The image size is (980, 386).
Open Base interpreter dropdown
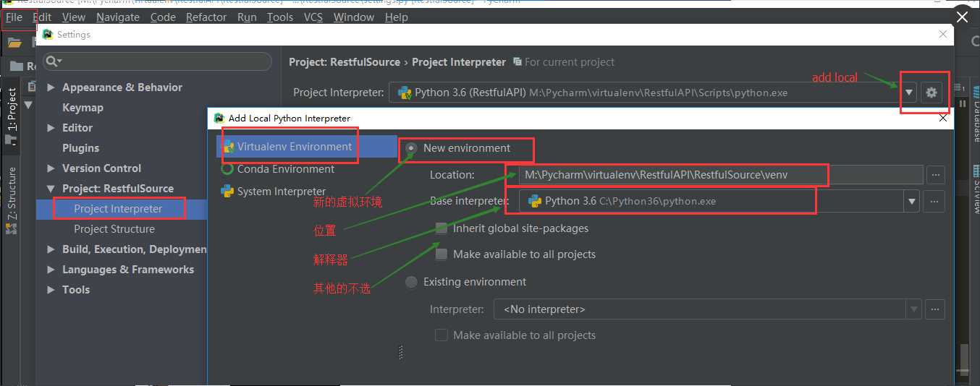[911, 202]
